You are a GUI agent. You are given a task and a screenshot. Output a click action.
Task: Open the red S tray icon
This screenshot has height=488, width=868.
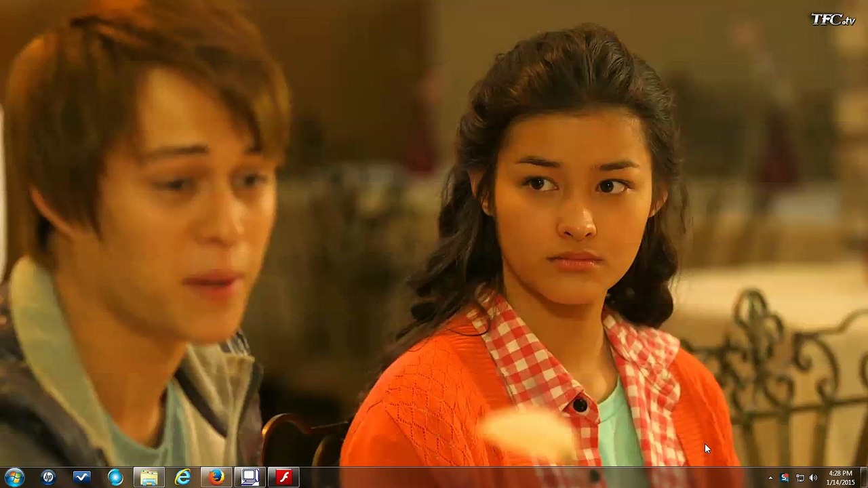coord(785,478)
